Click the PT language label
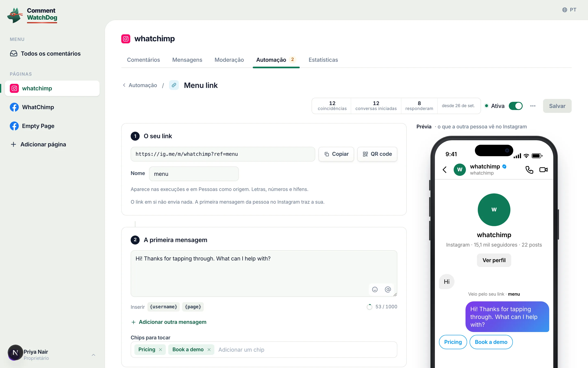 573,10
